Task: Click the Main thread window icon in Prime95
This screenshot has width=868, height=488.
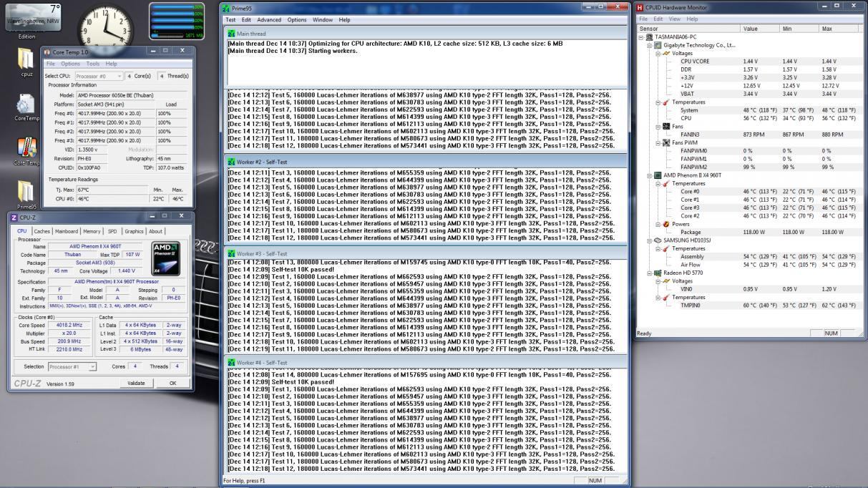Action: point(231,34)
